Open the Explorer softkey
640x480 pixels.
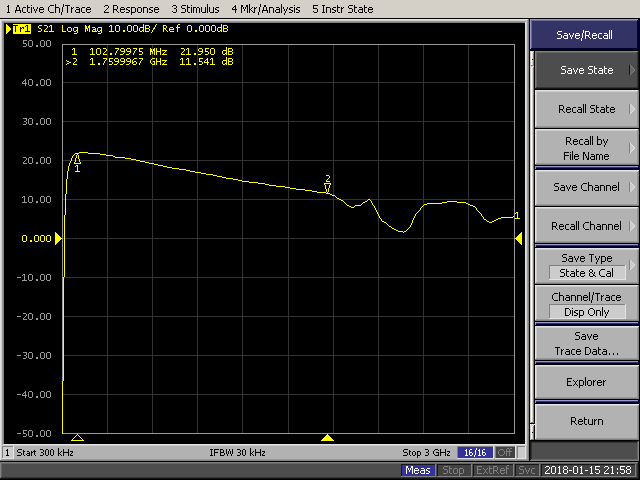tap(587, 382)
